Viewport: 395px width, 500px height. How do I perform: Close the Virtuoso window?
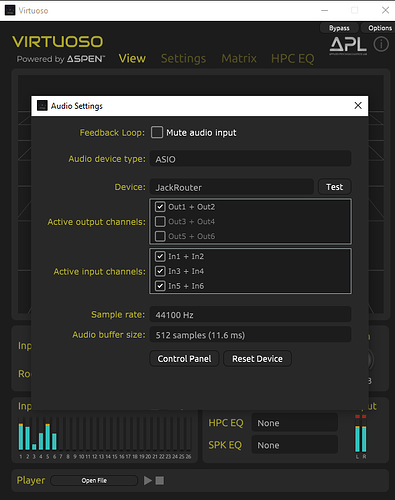[x=385, y=10]
